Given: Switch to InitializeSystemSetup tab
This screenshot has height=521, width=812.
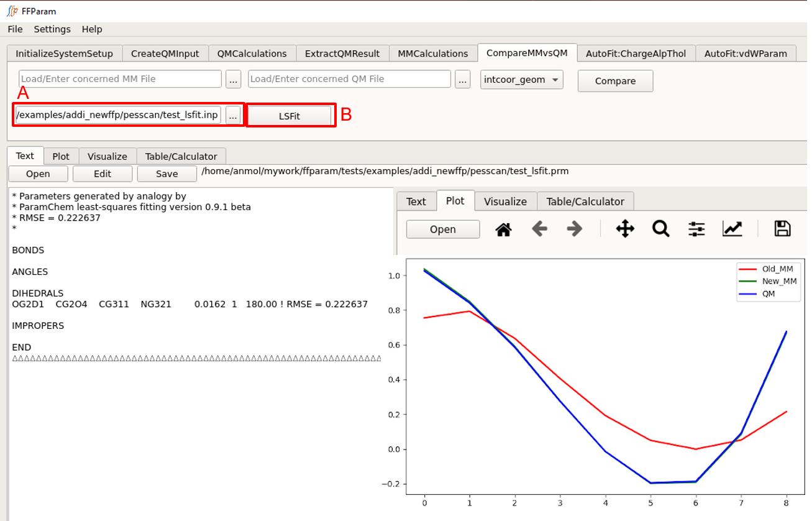Looking at the screenshot, I should [65, 53].
